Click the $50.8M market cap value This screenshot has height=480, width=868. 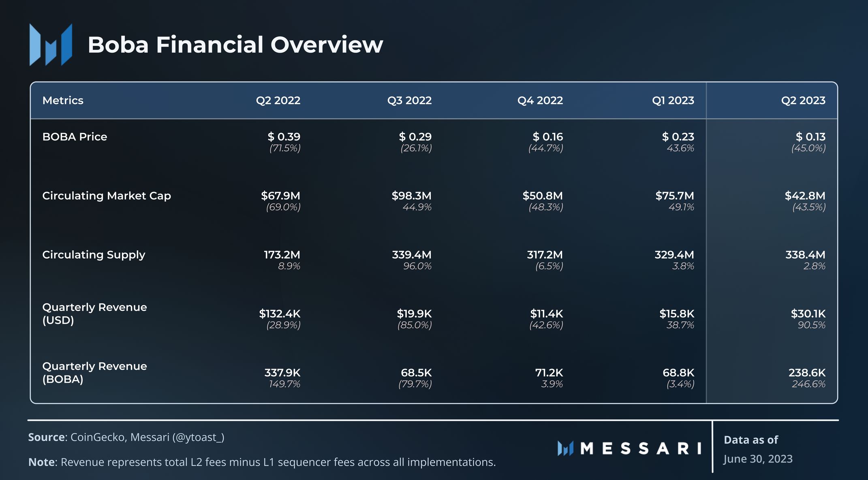543,196
